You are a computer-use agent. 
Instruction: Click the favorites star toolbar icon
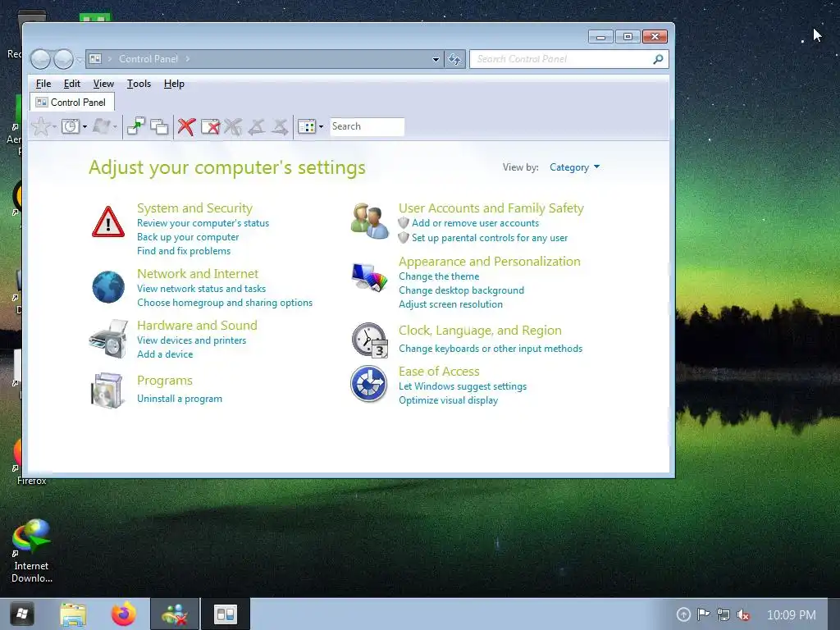40,127
